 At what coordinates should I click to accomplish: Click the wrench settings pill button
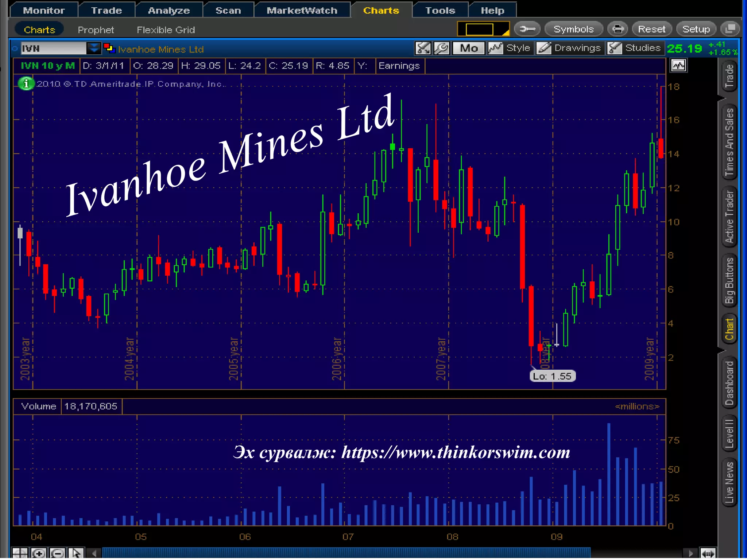tap(527, 29)
